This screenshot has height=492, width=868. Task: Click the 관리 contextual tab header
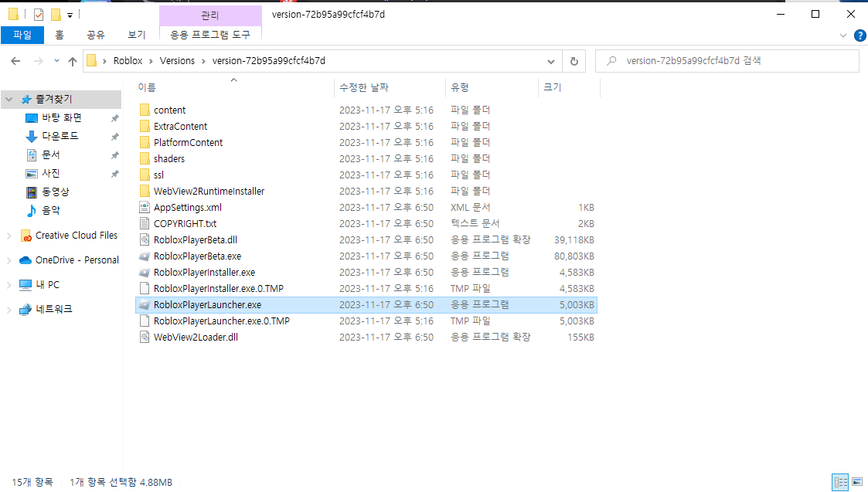[x=209, y=15]
